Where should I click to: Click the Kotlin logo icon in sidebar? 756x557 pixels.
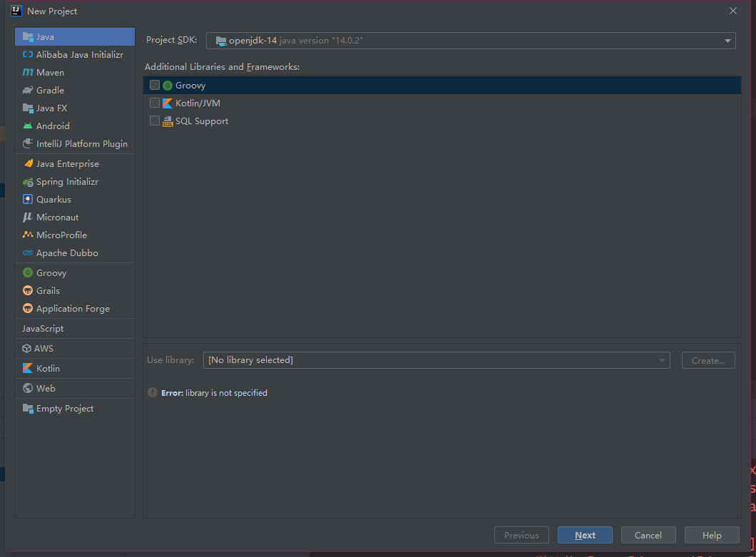tap(28, 368)
